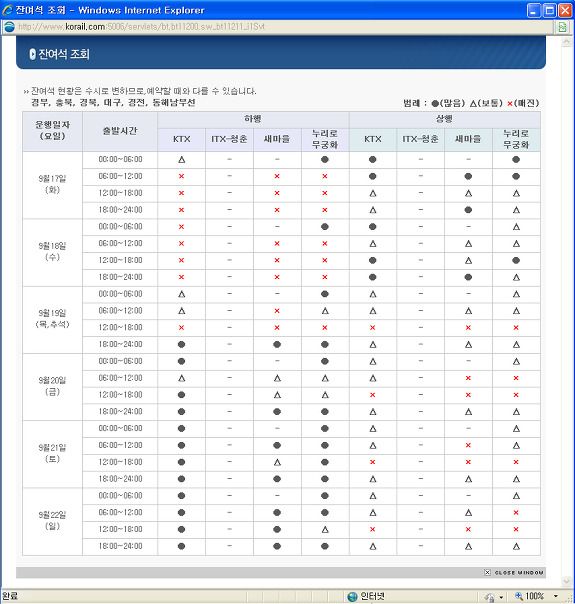Minimize the Internet Explorer window

point(534,11)
